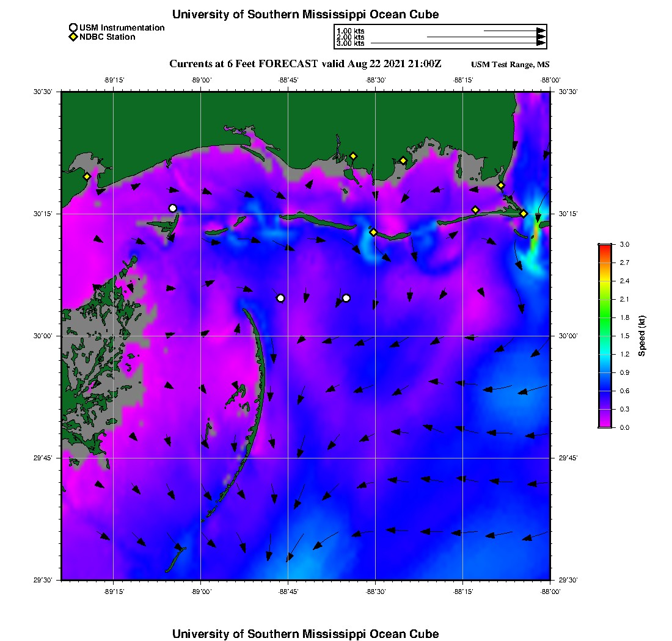Click the NDBC Station diamond legend symbol
672x641 pixels.
[73, 37]
